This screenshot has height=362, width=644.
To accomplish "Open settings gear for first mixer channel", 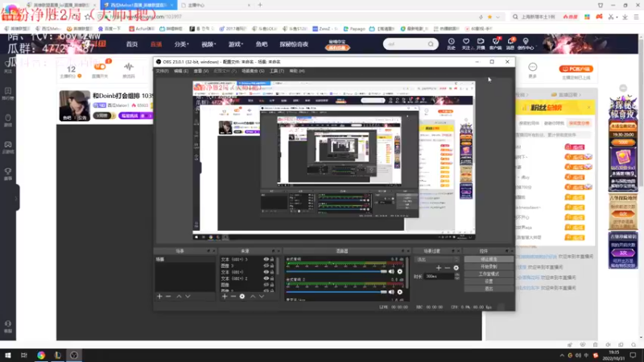I will coord(399,271).
